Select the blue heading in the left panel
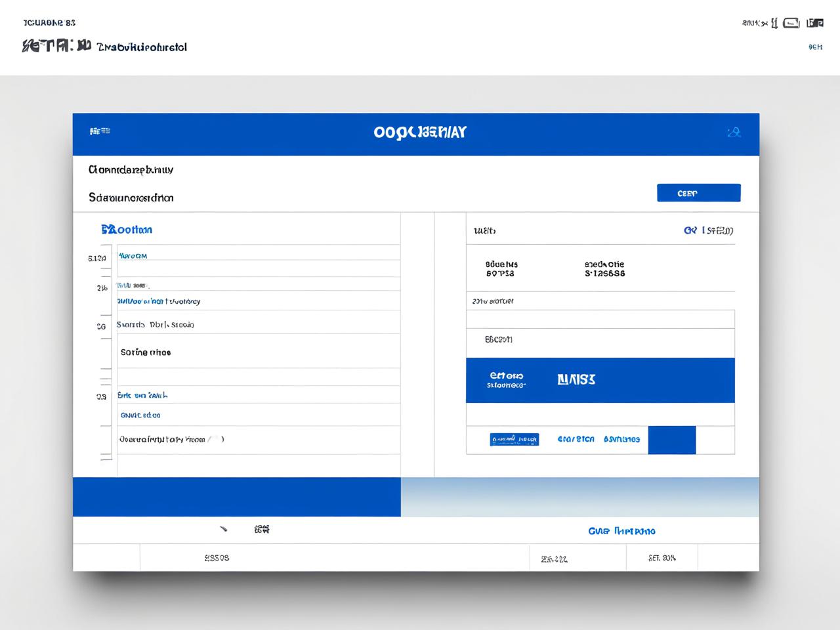 (127, 230)
